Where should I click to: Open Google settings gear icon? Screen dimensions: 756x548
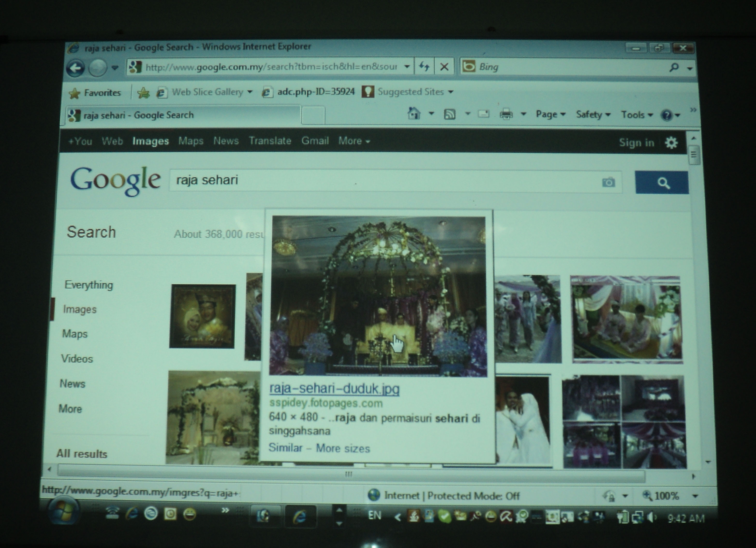point(671,143)
